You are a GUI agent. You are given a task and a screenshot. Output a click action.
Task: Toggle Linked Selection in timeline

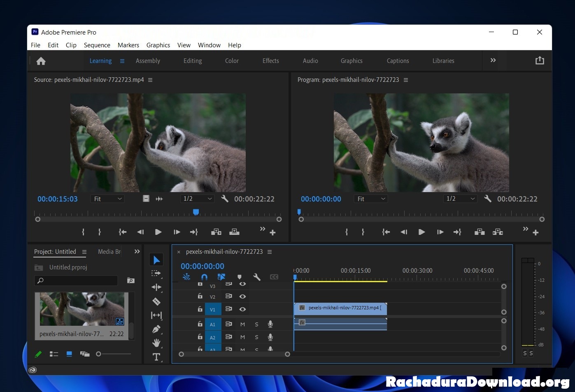click(221, 277)
